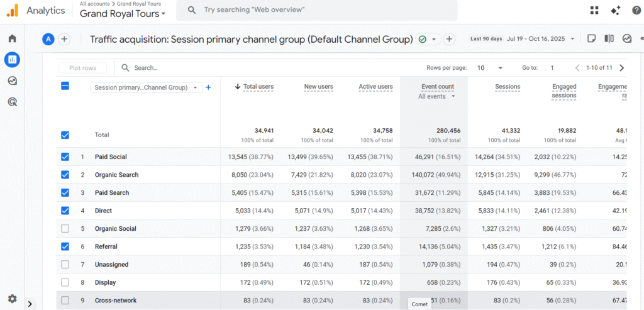Click the Plot rows button
The height and width of the screenshot is (310, 644).
[x=82, y=68]
